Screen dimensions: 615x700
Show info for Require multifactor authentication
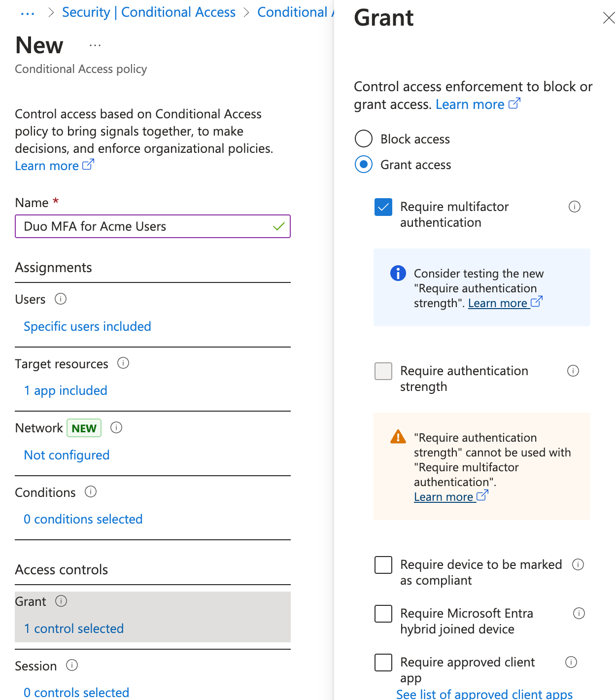[575, 207]
